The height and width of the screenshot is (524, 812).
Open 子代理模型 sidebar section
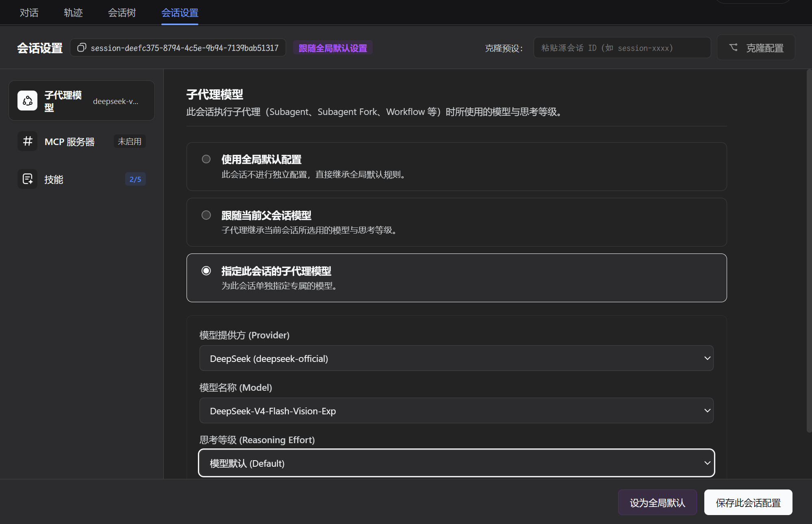(82, 101)
